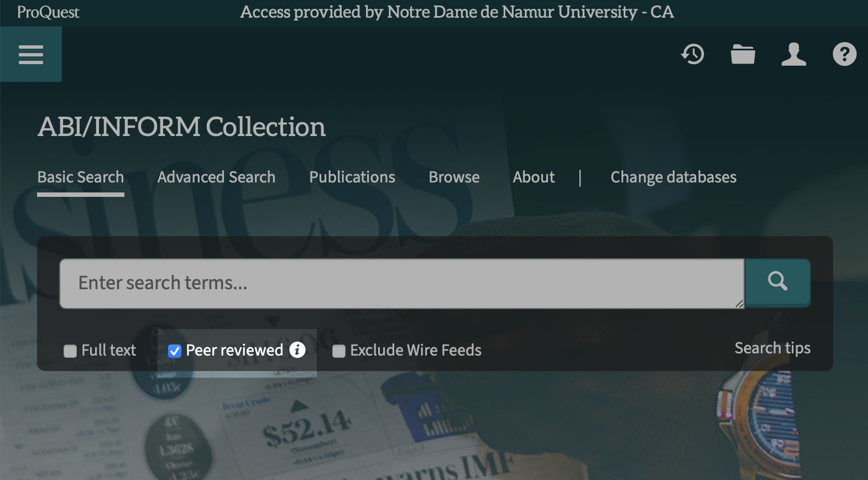Click the Change databases link
868x480 pixels.
pos(673,177)
